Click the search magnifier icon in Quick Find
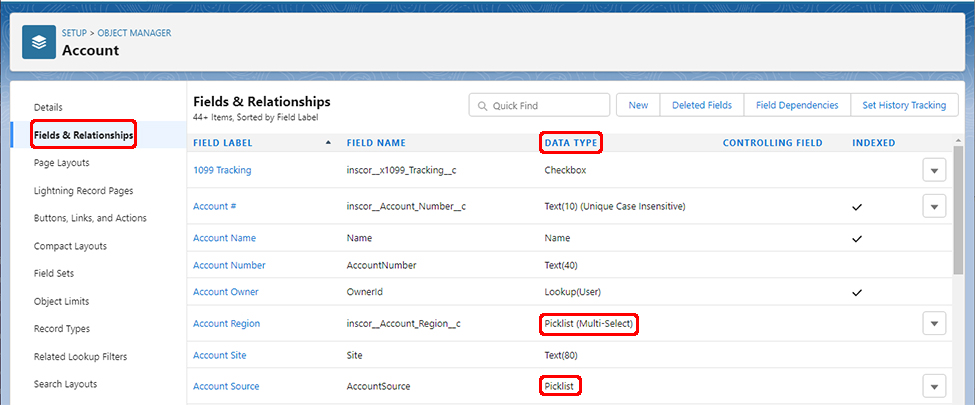 [482, 106]
